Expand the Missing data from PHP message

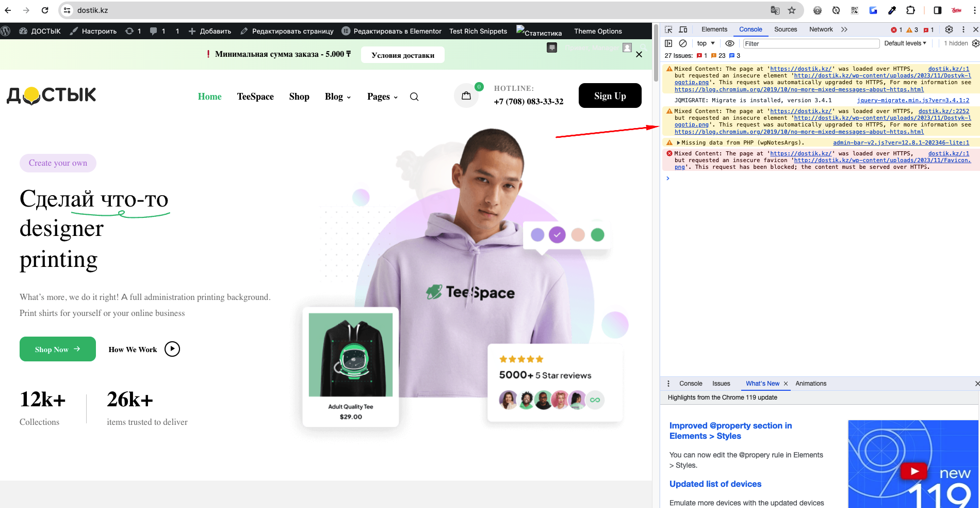tap(678, 143)
